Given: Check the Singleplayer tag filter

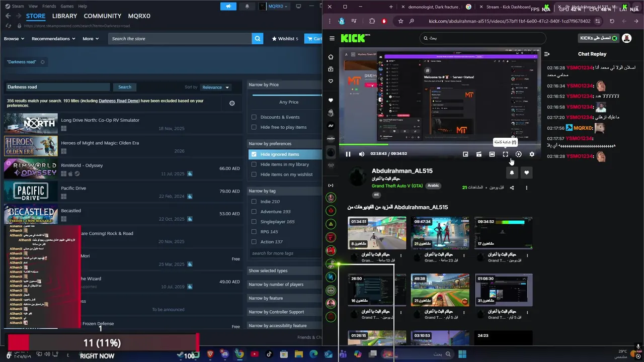Looking at the screenshot, I should click(x=254, y=222).
